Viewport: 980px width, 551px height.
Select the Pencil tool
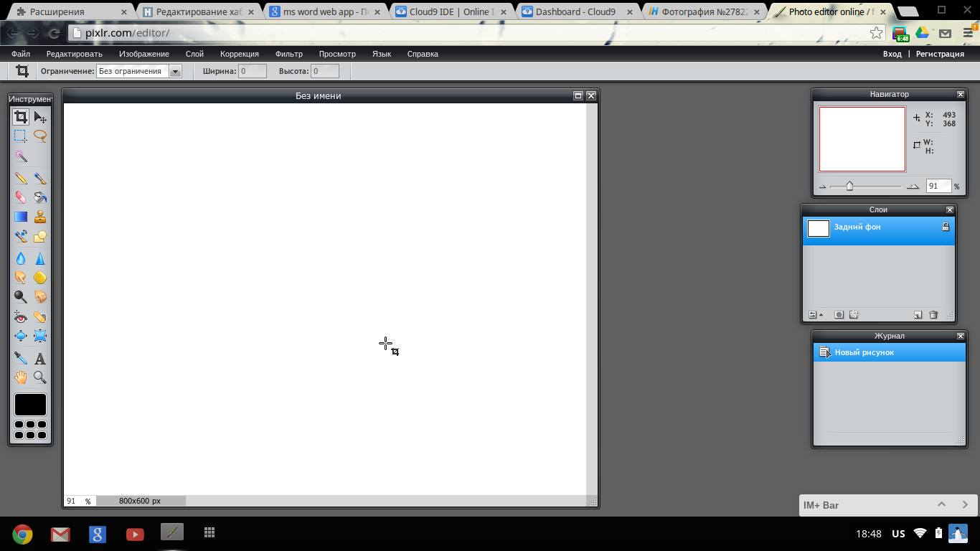coord(21,178)
